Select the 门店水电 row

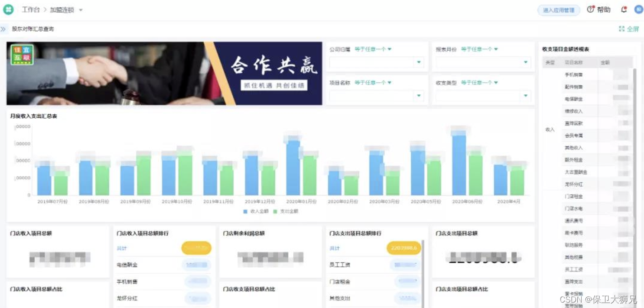[598, 209]
